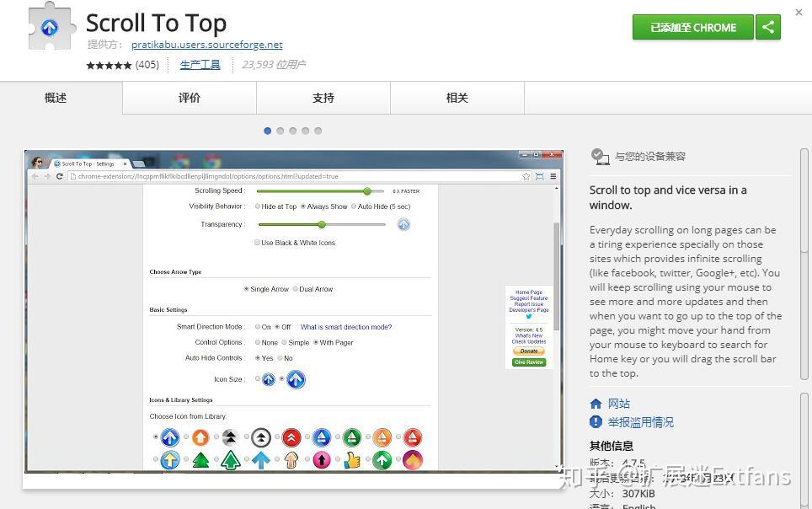
Task: Click the green Give Review button
Action: 529,362
